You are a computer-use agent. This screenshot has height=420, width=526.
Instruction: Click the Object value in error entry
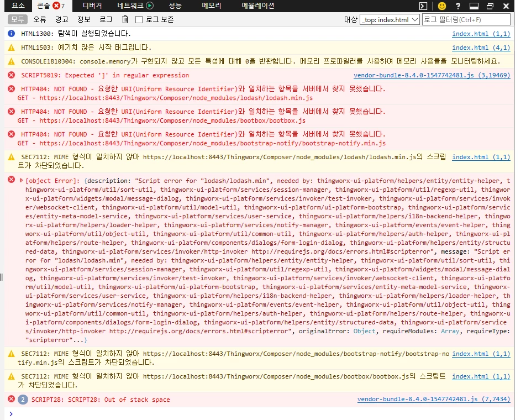pyautogui.click(x=364, y=331)
